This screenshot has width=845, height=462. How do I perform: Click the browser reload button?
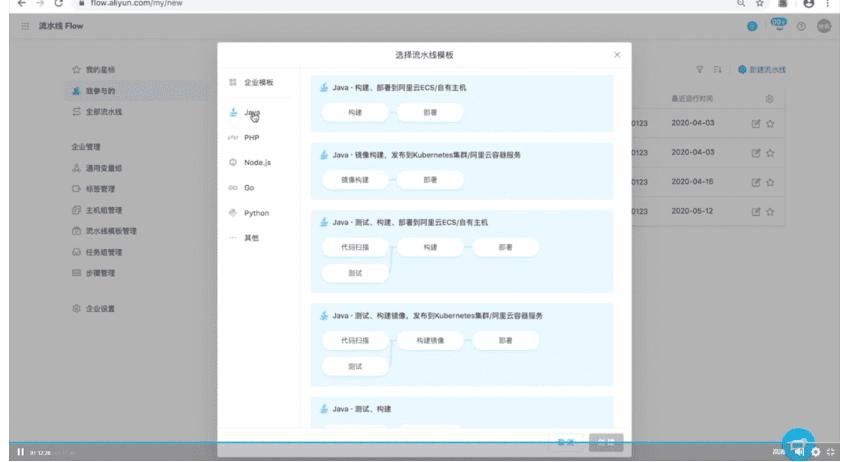(x=58, y=3)
